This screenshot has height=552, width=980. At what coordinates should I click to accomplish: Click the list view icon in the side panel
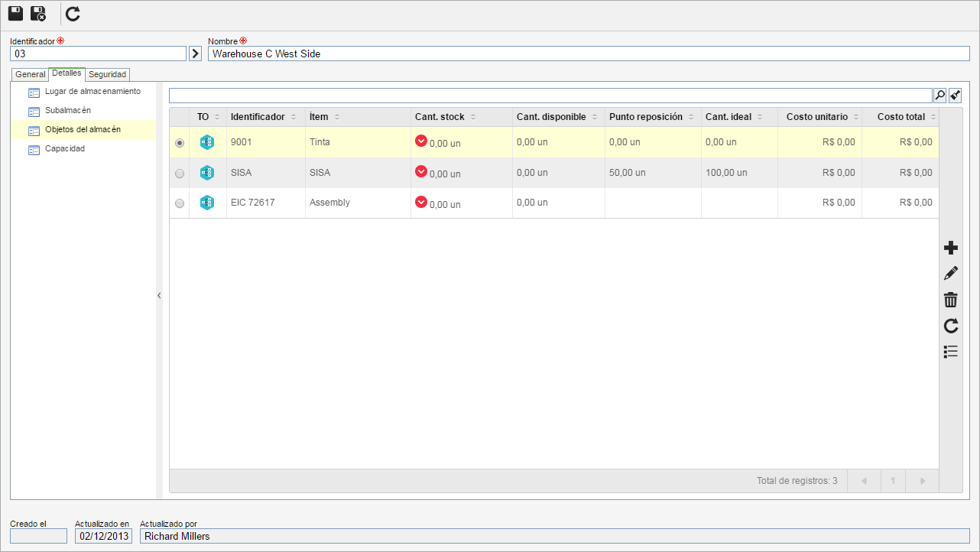coord(951,352)
